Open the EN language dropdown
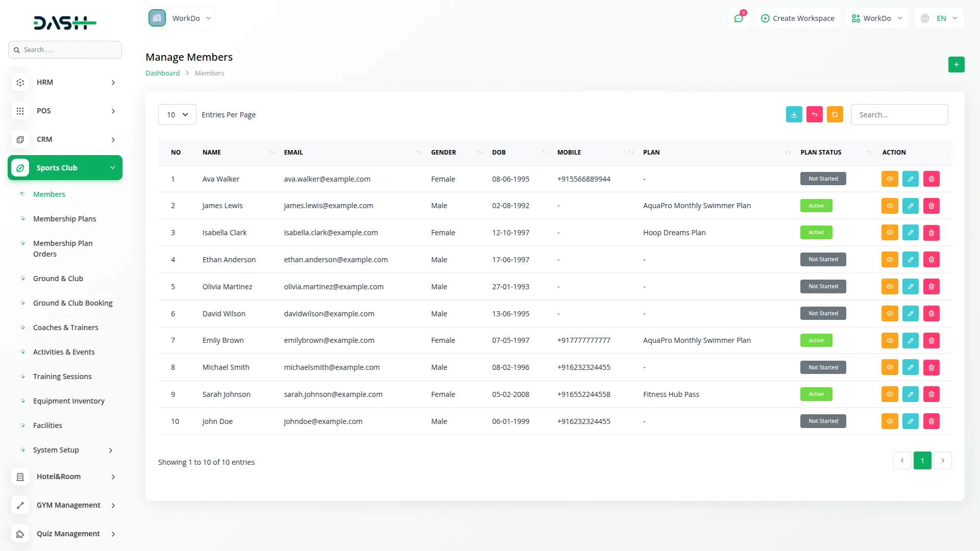980x551 pixels. point(940,18)
